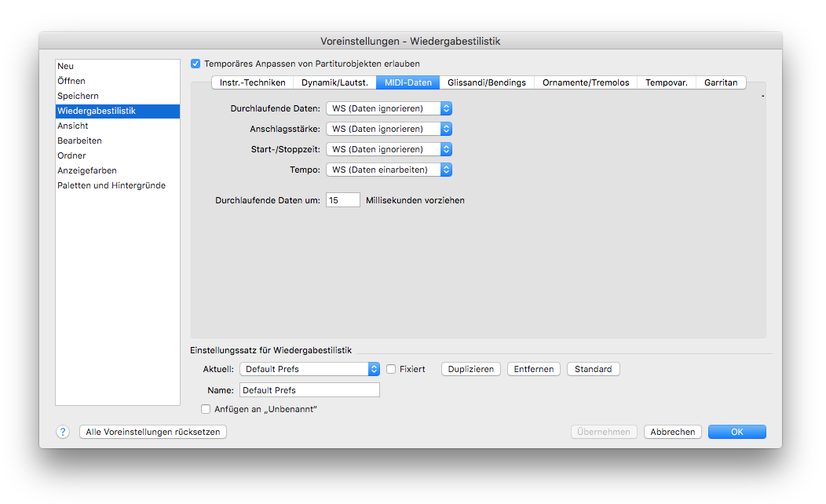Select Bearbeiten in the preferences list
Image resolution: width=826 pixels, height=504 pixels.
click(118, 141)
